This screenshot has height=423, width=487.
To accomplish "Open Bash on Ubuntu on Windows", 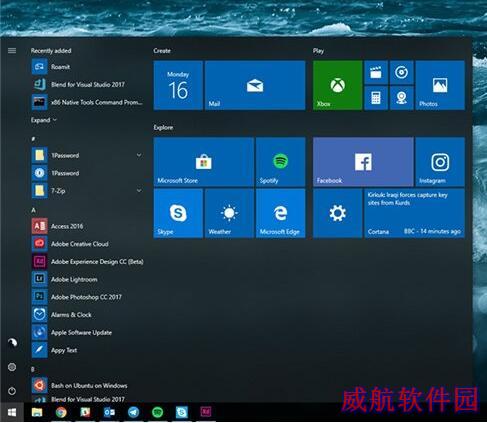I will pyautogui.click(x=87, y=385).
